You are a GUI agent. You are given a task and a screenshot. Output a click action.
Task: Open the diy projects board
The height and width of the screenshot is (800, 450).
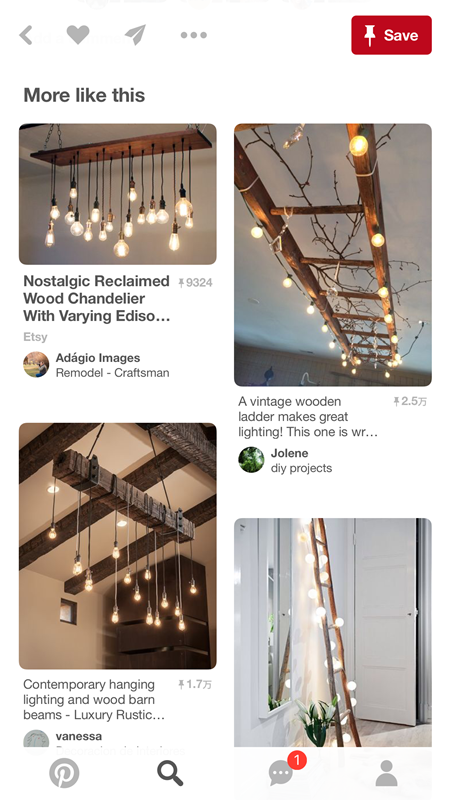301,468
